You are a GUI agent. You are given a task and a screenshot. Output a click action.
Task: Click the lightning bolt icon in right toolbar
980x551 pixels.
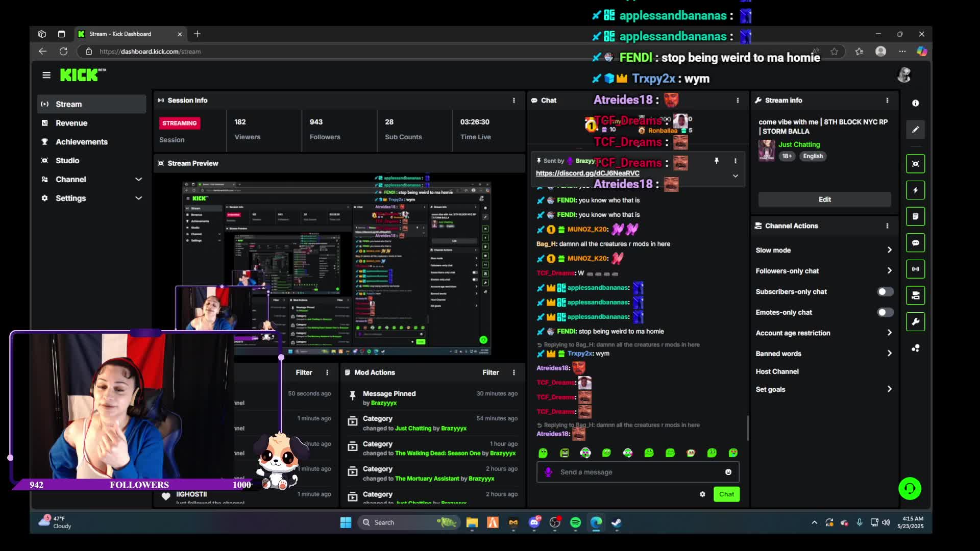[916, 190]
